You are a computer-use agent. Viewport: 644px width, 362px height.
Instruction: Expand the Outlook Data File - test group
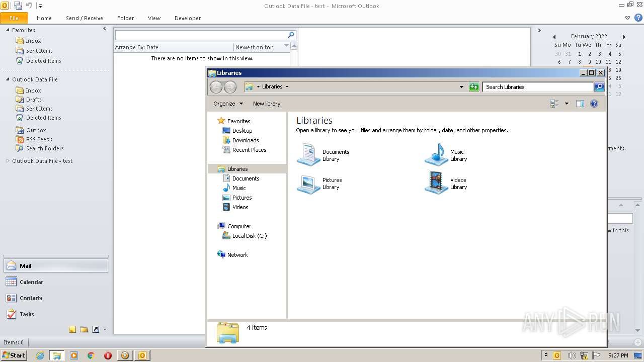8,161
